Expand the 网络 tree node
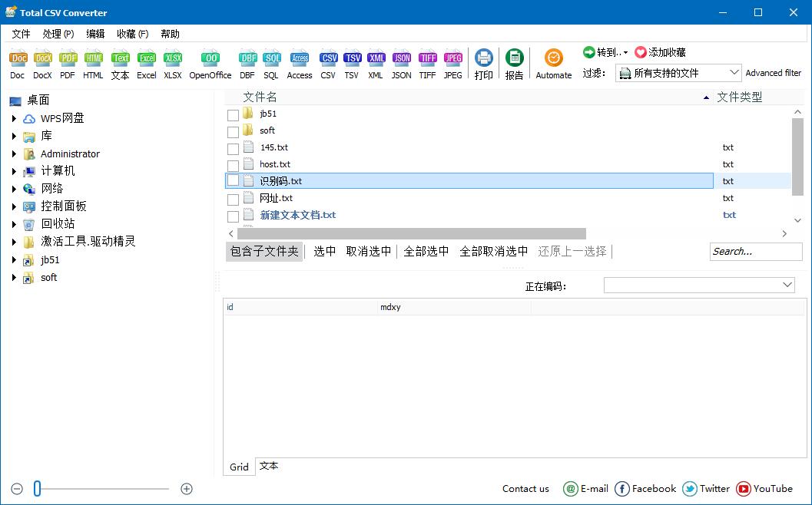The height and width of the screenshot is (505, 812). click(x=14, y=189)
